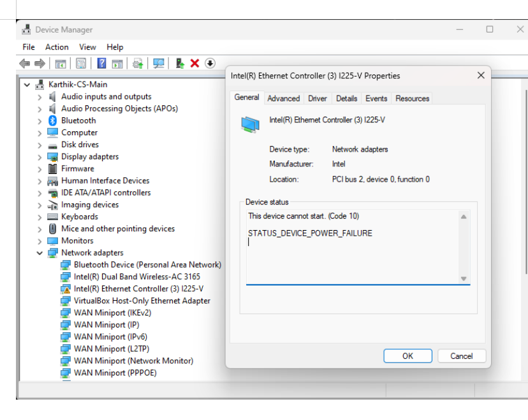Click the Back navigation arrow

[24, 62]
